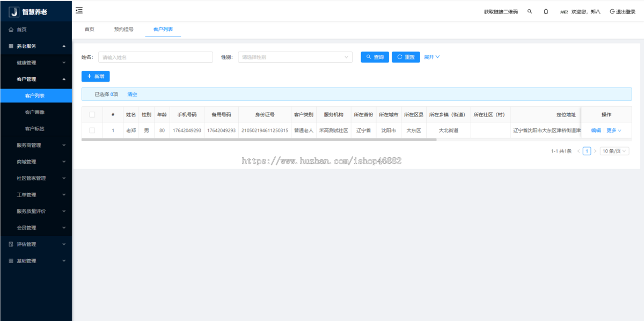This screenshot has width=644, height=321.
Task: Open 客户画像 in the sidebar
Action: [36, 112]
